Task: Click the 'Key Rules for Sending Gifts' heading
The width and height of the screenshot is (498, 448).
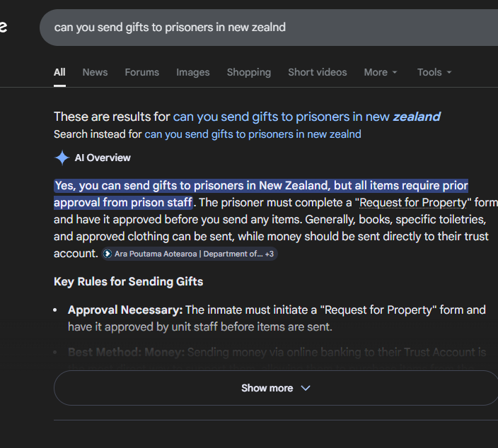Action: [x=128, y=281]
